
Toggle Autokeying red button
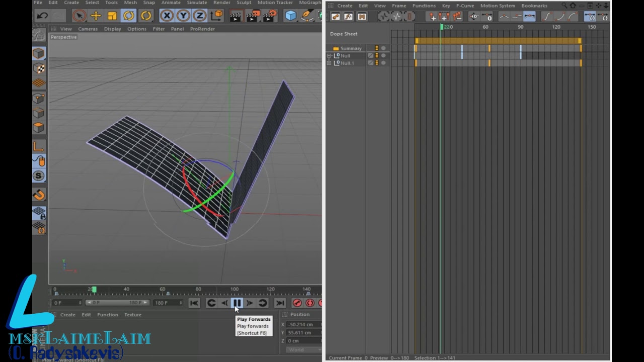point(310,303)
